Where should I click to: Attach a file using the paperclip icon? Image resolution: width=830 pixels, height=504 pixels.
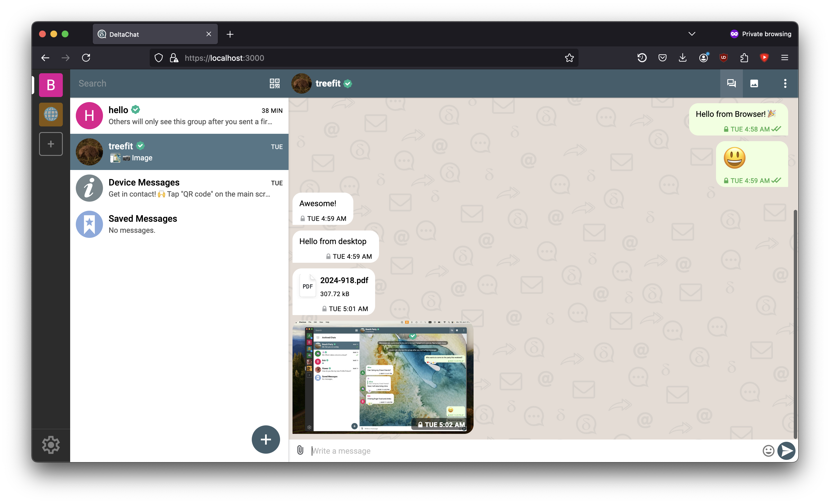(300, 451)
